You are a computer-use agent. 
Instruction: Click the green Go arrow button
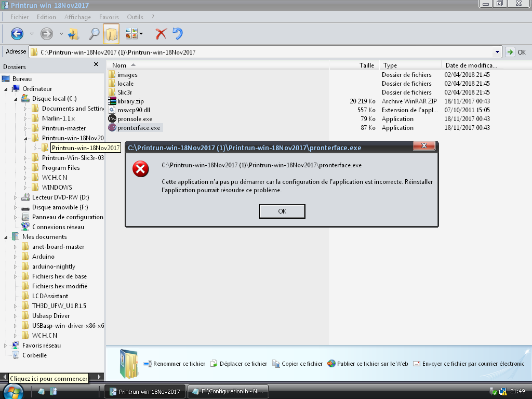pyautogui.click(x=510, y=52)
